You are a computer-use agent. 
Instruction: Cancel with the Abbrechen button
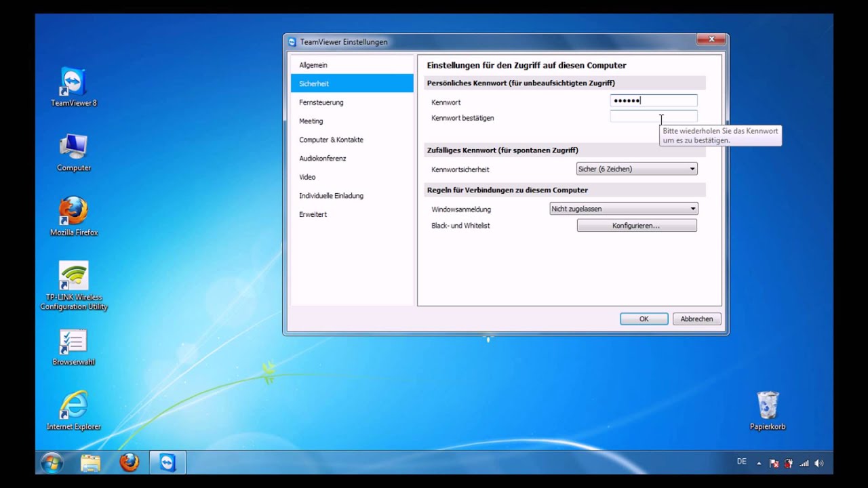point(696,319)
